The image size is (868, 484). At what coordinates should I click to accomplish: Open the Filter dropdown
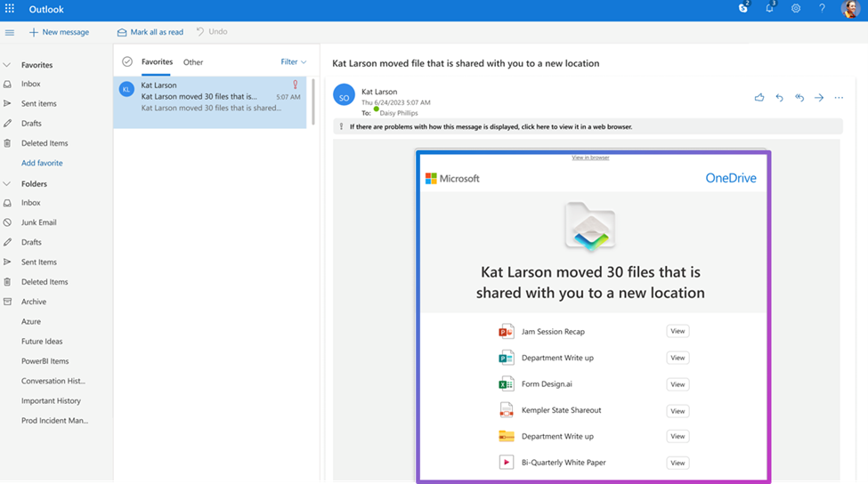(293, 62)
